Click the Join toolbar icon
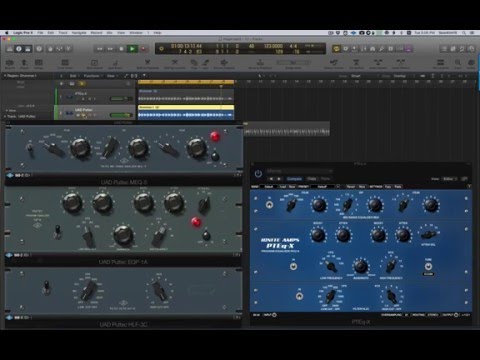480x360 pixels. pos(205,63)
